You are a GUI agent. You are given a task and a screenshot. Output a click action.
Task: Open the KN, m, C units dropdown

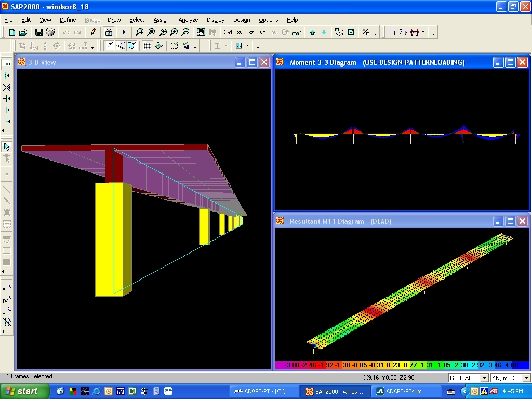coord(526,378)
